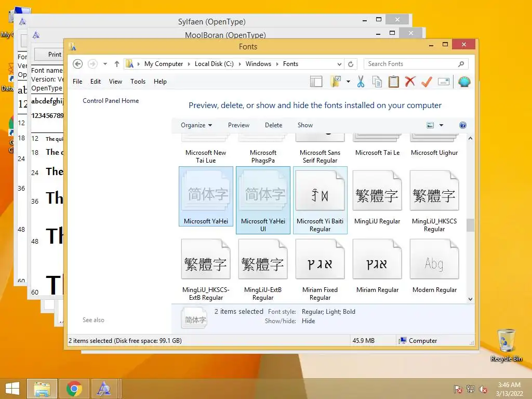Viewport: 532px width, 399px height.
Task: Click the Cut scissors icon
Action: tap(361, 82)
